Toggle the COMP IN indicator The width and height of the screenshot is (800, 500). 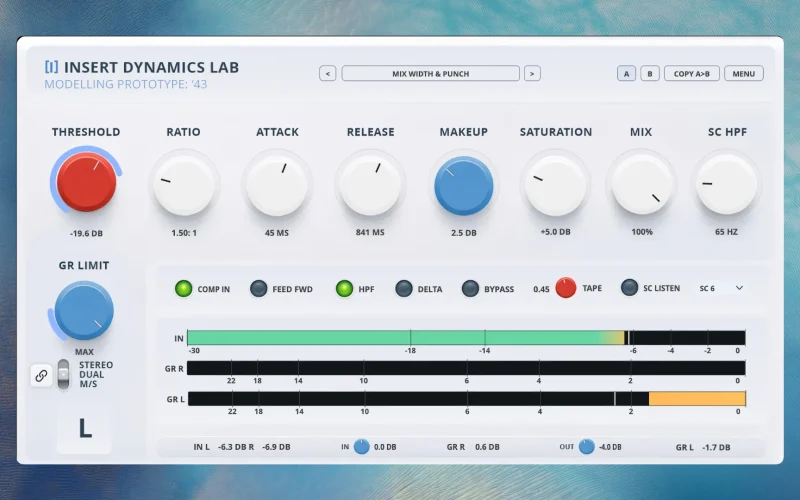(x=184, y=289)
